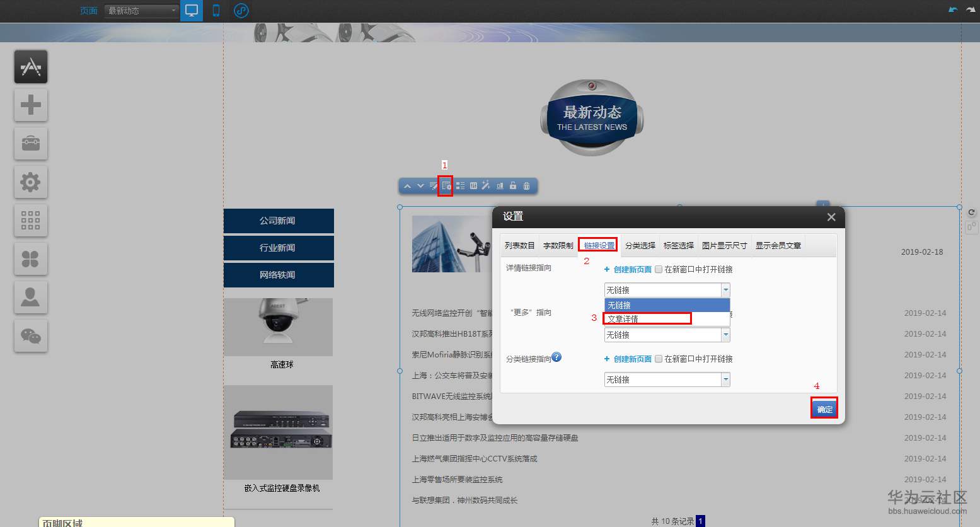Open the 页面 dropdown showing 最新动态
The image size is (980, 527).
(x=140, y=10)
